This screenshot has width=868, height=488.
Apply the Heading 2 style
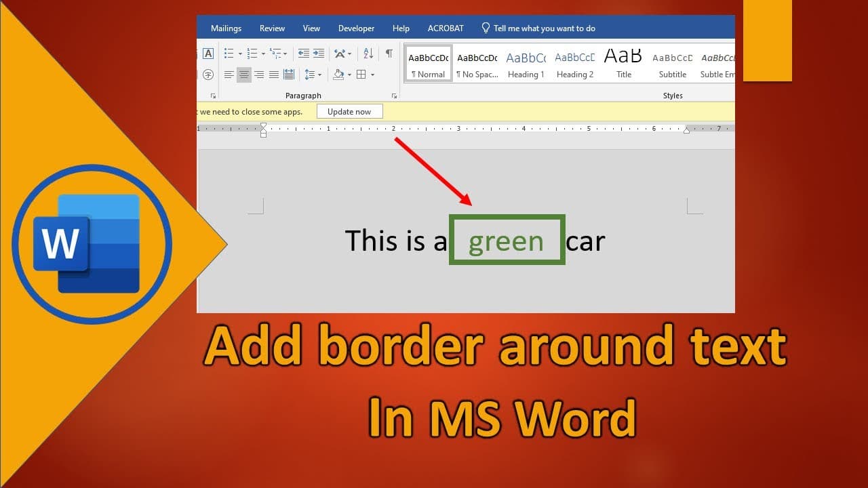point(574,63)
